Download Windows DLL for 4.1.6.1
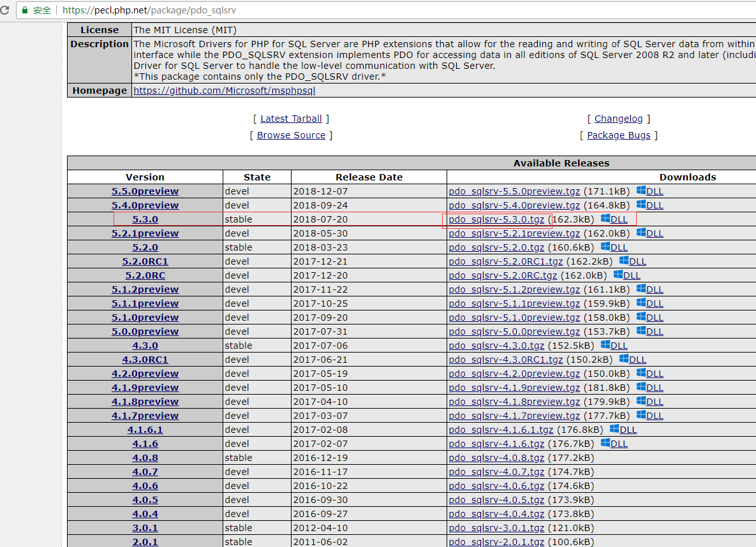 pyautogui.click(x=623, y=429)
